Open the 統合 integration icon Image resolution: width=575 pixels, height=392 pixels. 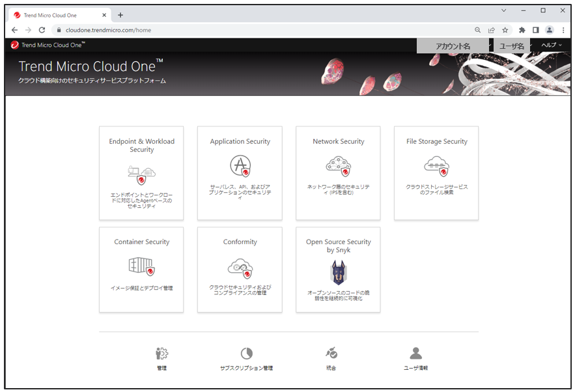(x=331, y=354)
